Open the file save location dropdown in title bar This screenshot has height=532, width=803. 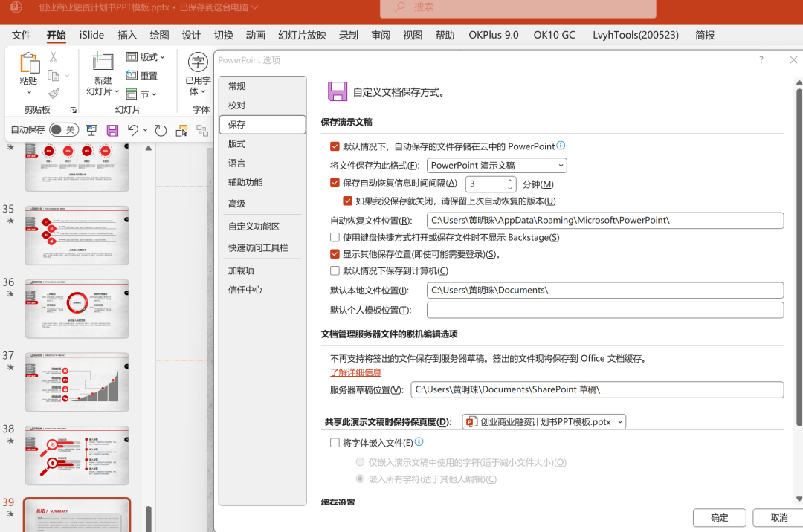tap(254, 7)
